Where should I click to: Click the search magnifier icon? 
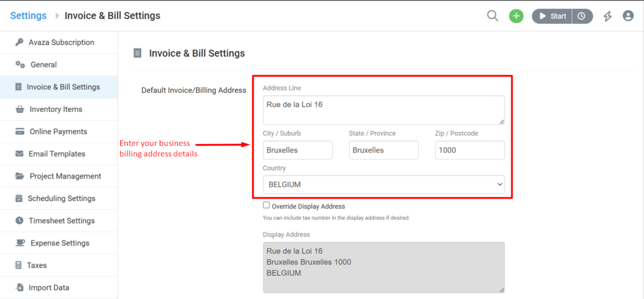492,16
